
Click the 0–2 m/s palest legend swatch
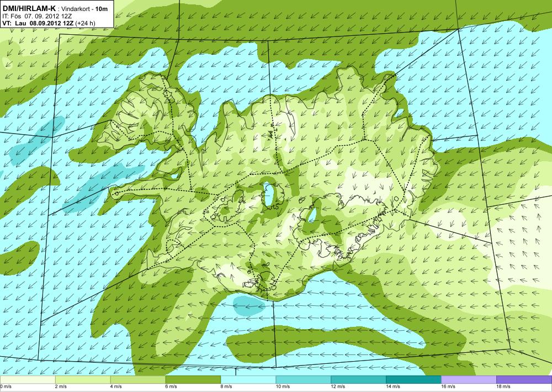(28, 380)
